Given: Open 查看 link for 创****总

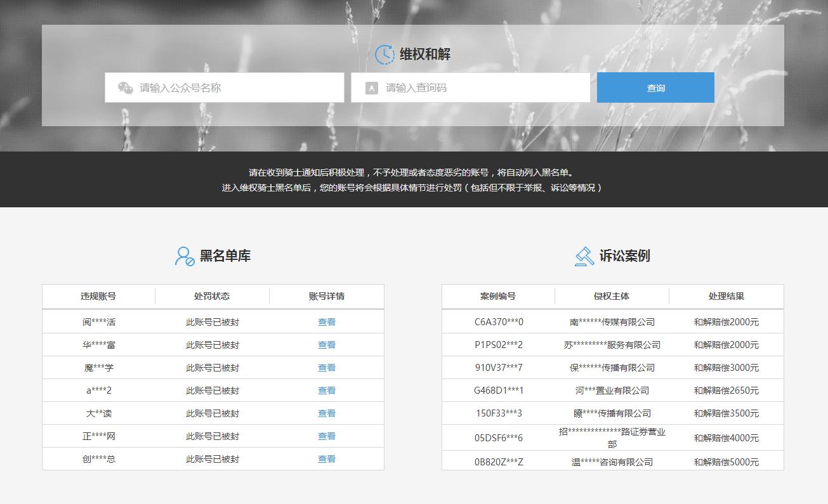Looking at the screenshot, I should coord(327,459).
